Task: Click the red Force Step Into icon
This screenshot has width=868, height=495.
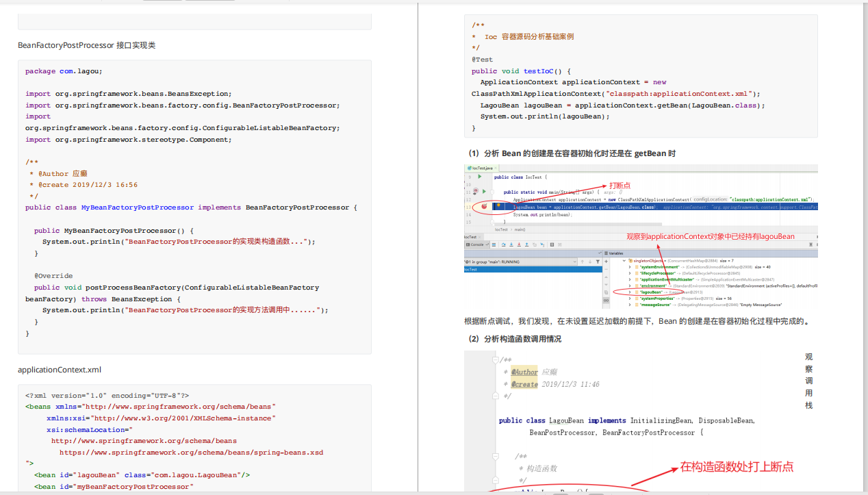Action: click(519, 244)
